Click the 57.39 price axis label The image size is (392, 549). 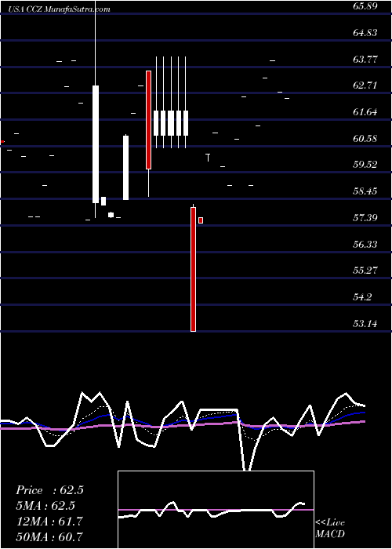coord(365,218)
